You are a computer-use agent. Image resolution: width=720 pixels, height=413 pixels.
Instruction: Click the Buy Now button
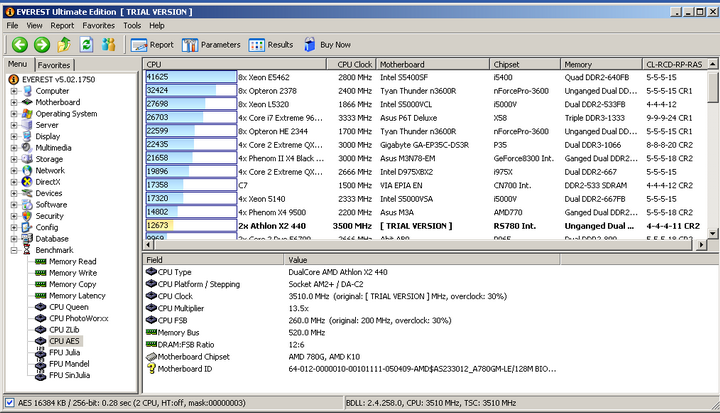pos(327,45)
